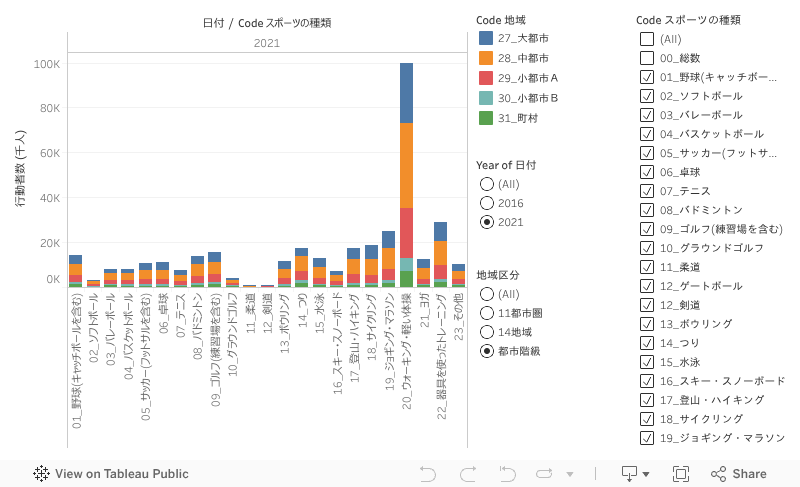Screen dimensions: 800x487
Task: Click the undo arrow icon
Action: pos(428,474)
